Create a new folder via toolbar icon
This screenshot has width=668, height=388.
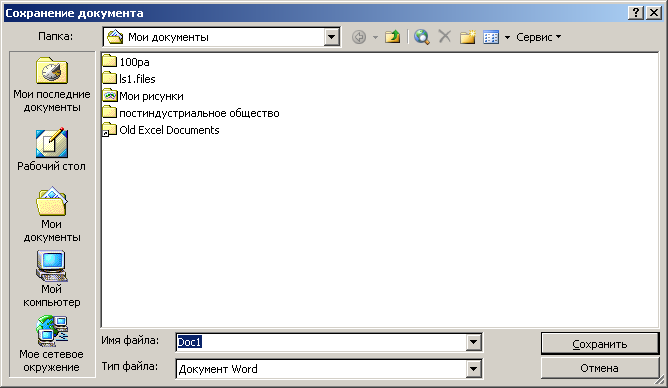467,37
